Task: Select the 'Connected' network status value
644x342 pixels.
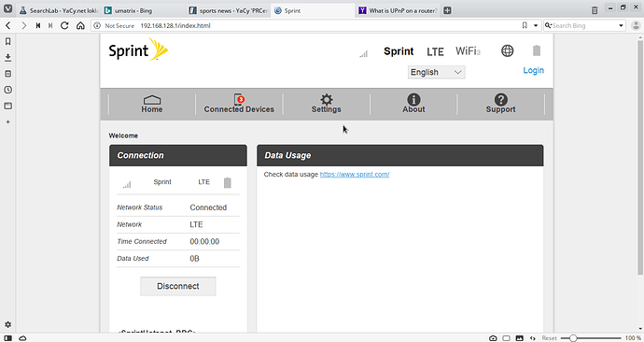Action: (208, 207)
